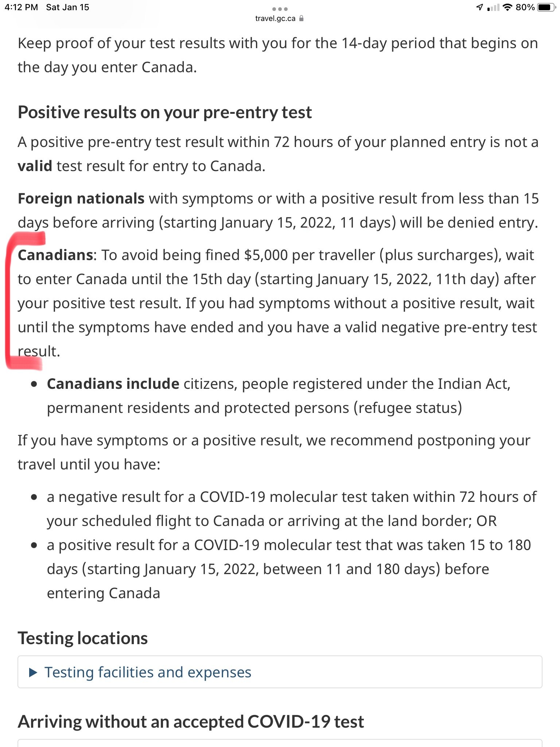
Task: Click the Positive results on pre-entry test heading
Action: click(165, 112)
